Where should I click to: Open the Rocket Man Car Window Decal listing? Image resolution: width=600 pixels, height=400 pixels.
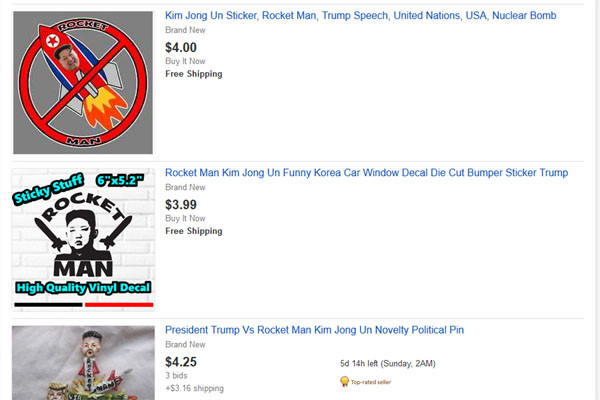click(x=366, y=173)
